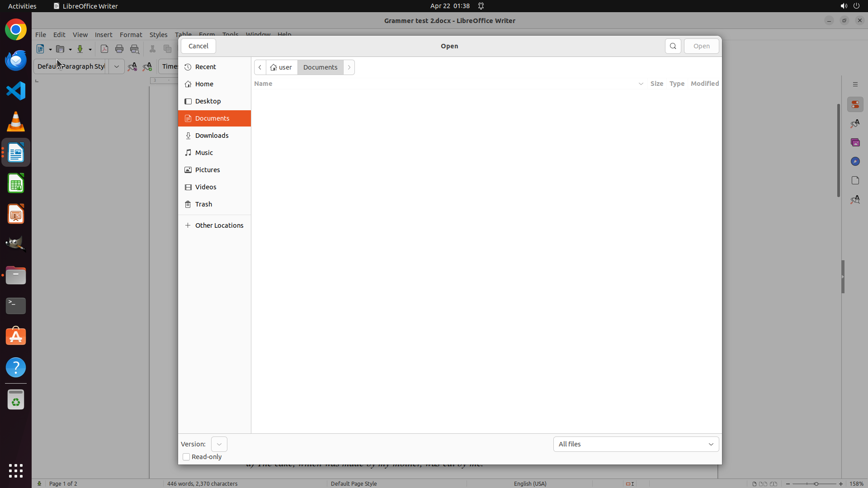Screen dimensions: 868x488
Task: Open the Format menu
Action: pyautogui.click(x=131, y=35)
